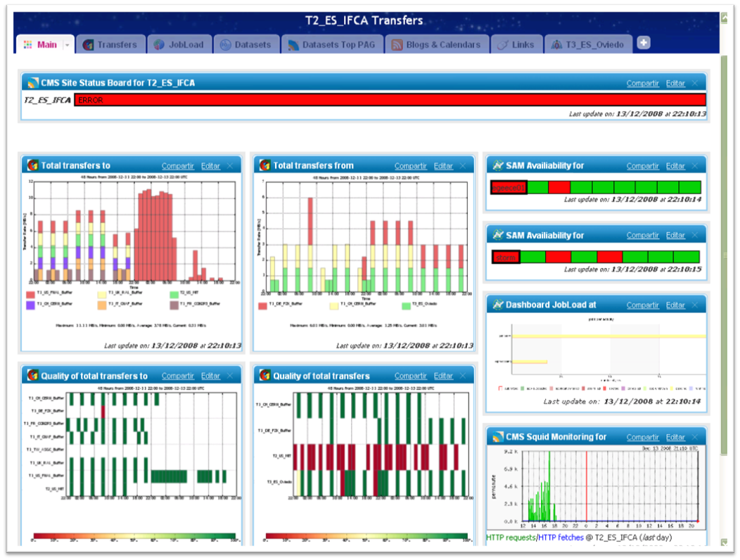The height and width of the screenshot is (560, 740).
Task: Open the HTTP requests link
Action: point(511,537)
